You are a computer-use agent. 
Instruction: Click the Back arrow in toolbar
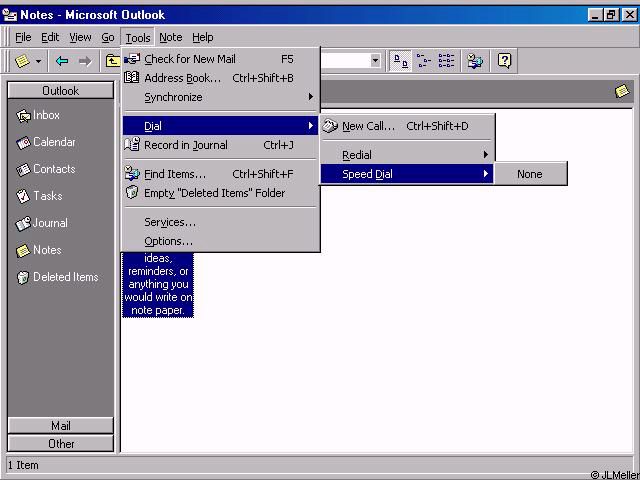pos(62,61)
